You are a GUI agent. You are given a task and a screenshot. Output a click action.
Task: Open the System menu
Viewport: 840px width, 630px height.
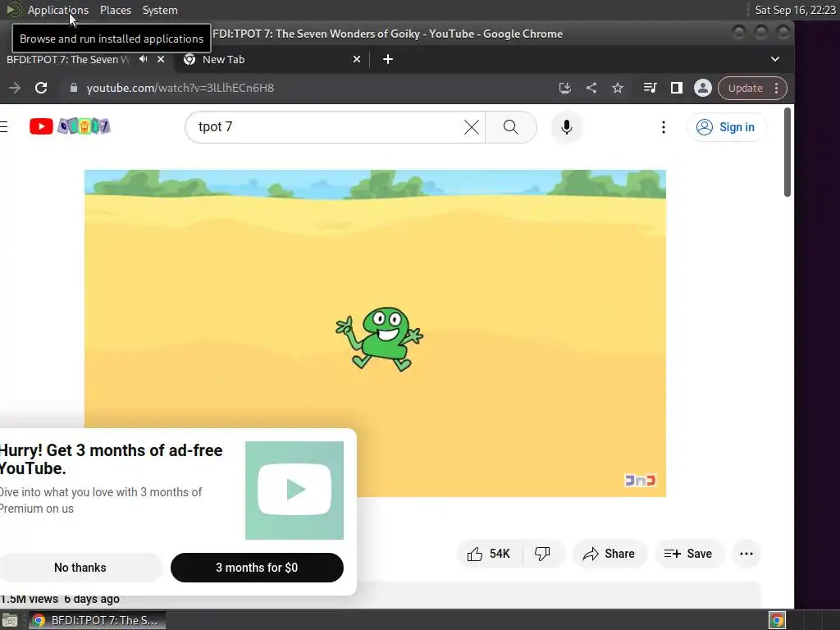(x=160, y=10)
